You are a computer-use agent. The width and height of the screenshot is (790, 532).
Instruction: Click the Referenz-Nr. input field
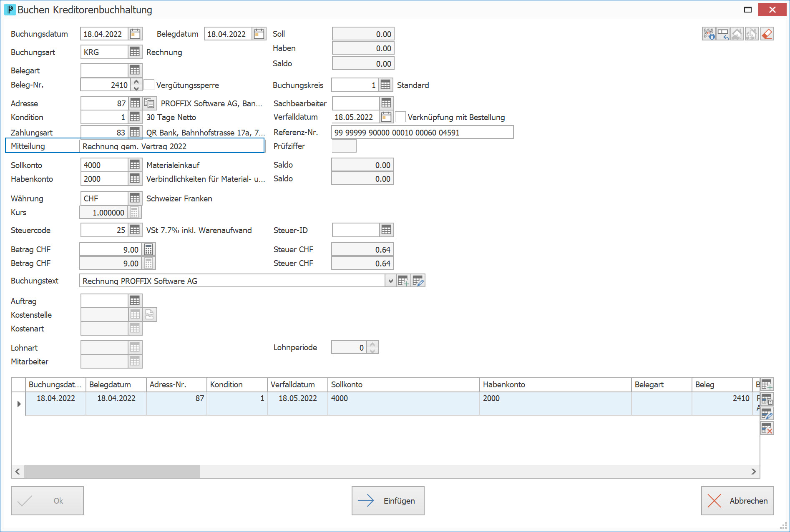[422, 132]
